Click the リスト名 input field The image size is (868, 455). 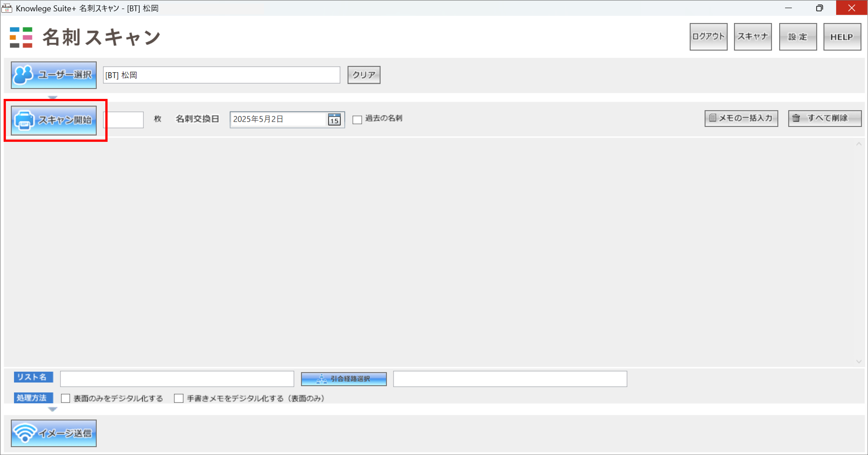click(x=177, y=379)
